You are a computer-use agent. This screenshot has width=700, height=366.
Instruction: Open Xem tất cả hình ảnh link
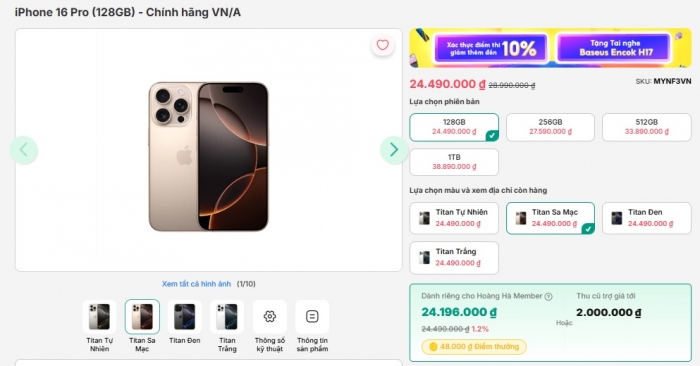[196, 284]
